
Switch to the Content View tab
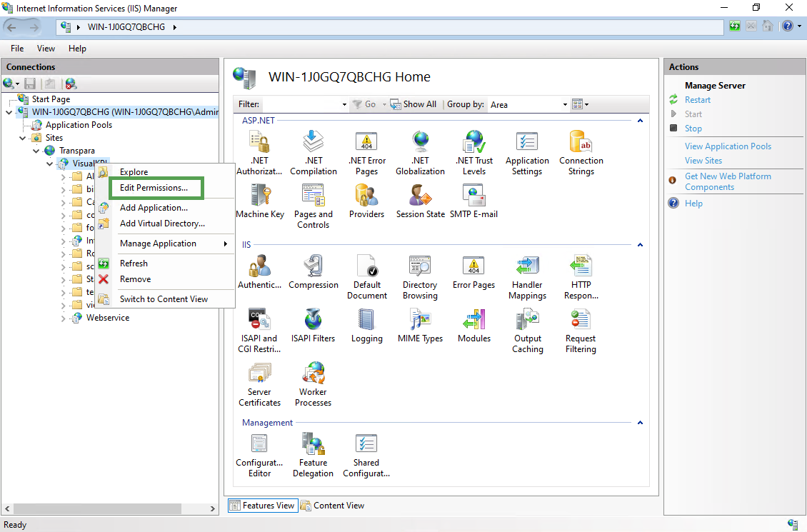pos(333,506)
